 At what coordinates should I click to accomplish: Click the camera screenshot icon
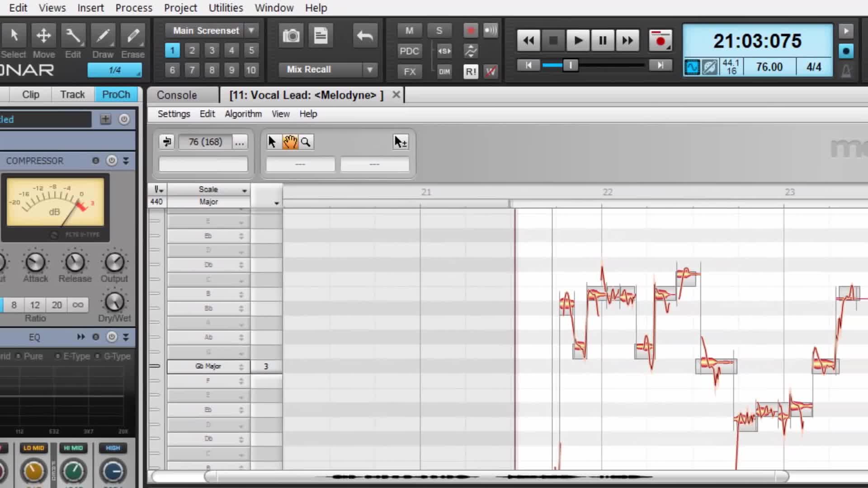291,36
